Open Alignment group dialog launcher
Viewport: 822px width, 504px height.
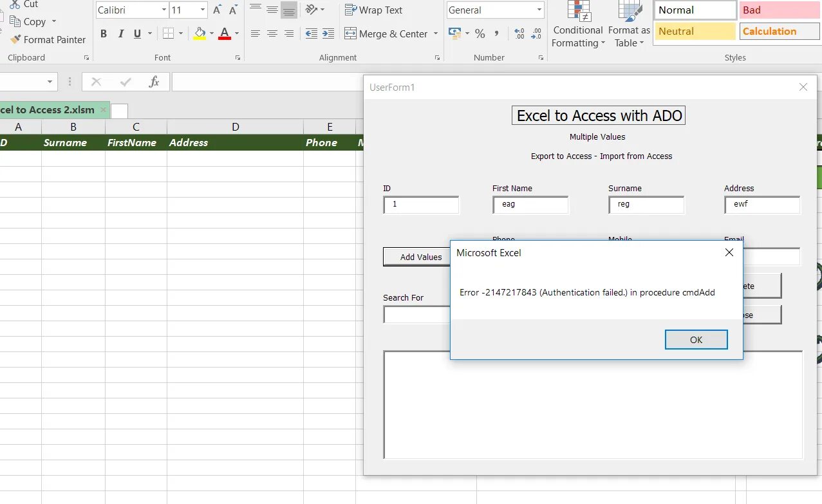(x=437, y=57)
